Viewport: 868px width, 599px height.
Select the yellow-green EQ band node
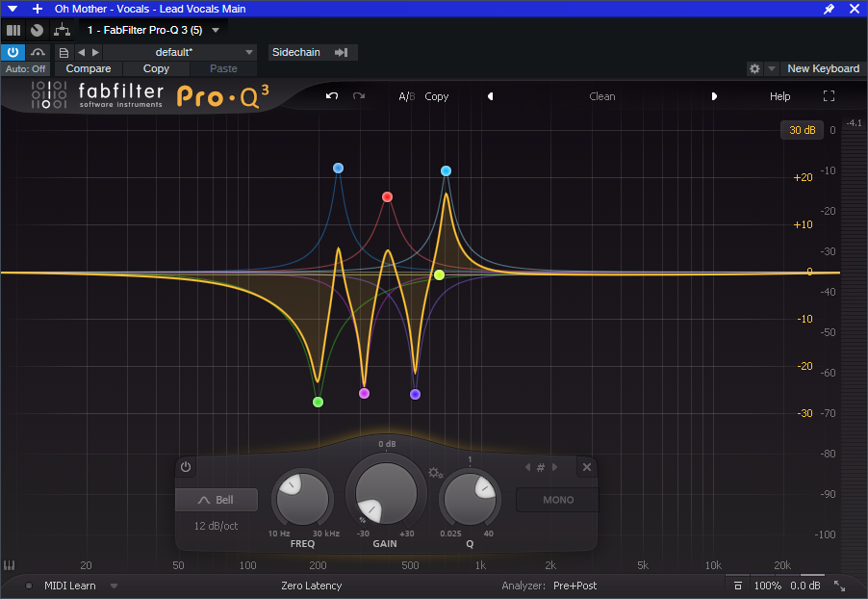point(439,274)
